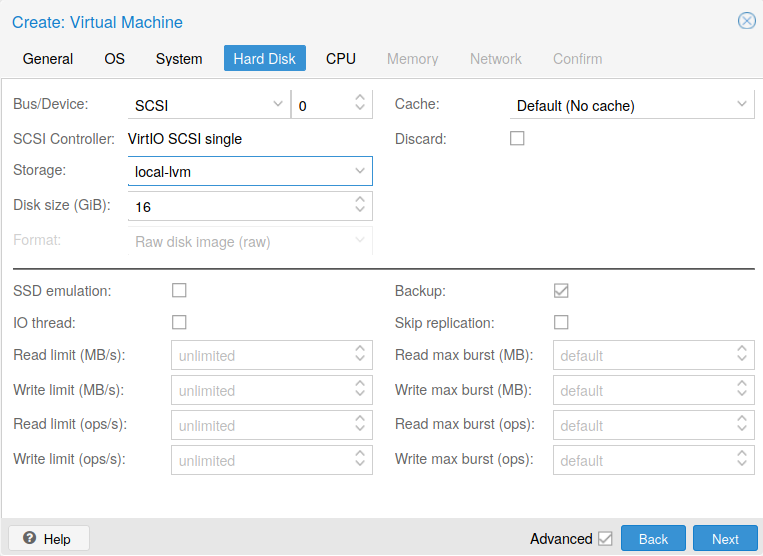Open the Help documentation button

tap(48, 539)
